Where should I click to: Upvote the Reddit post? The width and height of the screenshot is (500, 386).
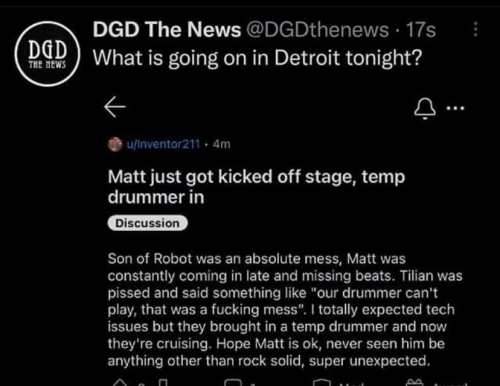coord(120,383)
